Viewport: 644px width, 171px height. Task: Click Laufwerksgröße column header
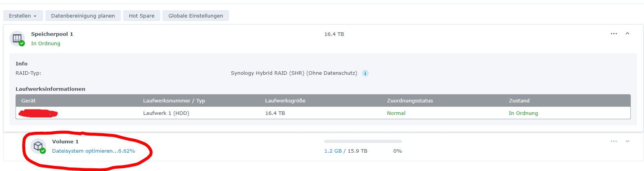coord(285,101)
